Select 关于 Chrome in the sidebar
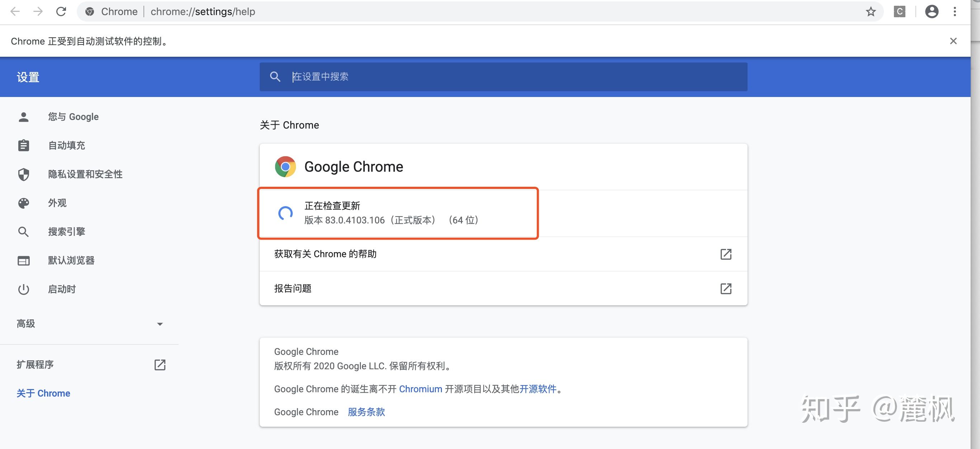Viewport: 980px width, 449px height. (x=43, y=393)
